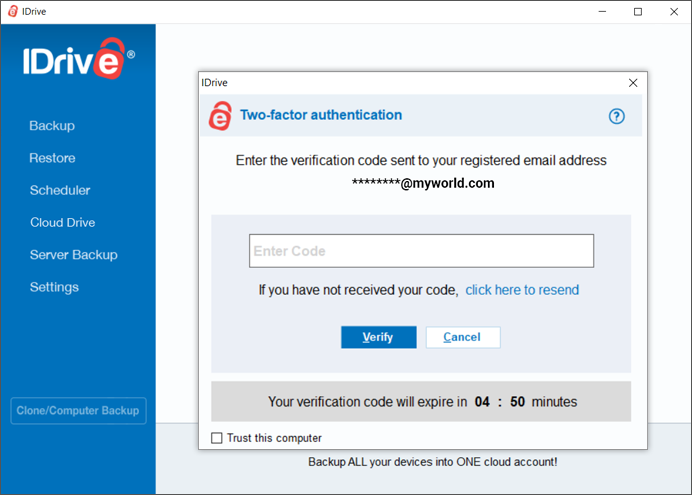Image resolution: width=692 pixels, height=495 pixels.
Task: Click the IDrive logo in the sidebar
Action: point(79,59)
